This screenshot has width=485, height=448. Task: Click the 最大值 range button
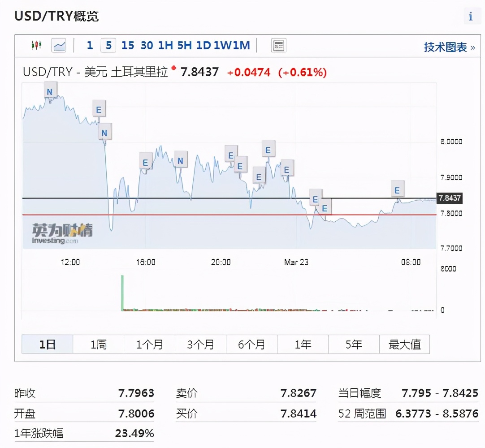pos(404,344)
